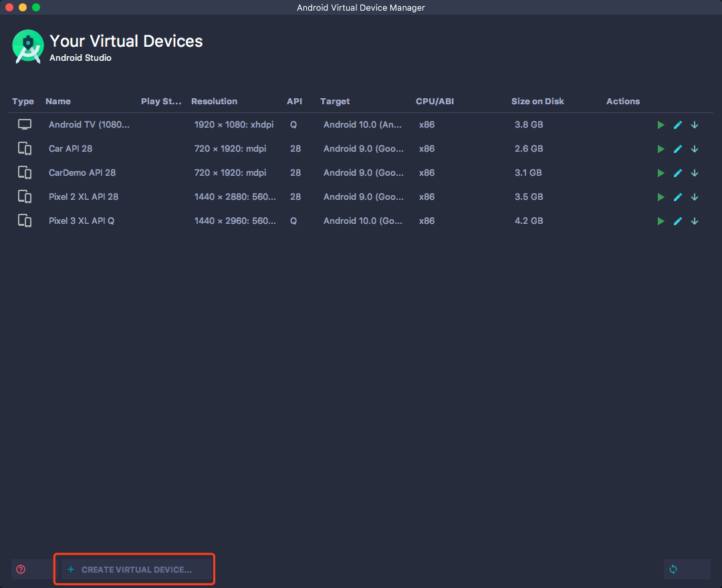Sort by the Target column header
Image resolution: width=722 pixels, height=588 pixels.
tap(335, 101)
